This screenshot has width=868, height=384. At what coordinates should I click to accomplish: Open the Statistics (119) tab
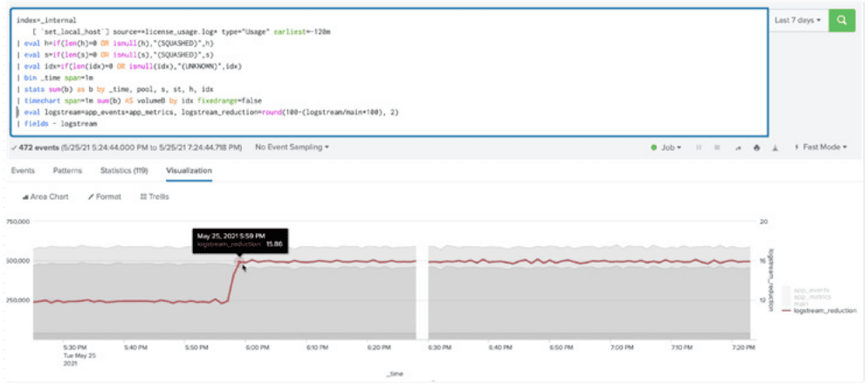pos(125,171)
